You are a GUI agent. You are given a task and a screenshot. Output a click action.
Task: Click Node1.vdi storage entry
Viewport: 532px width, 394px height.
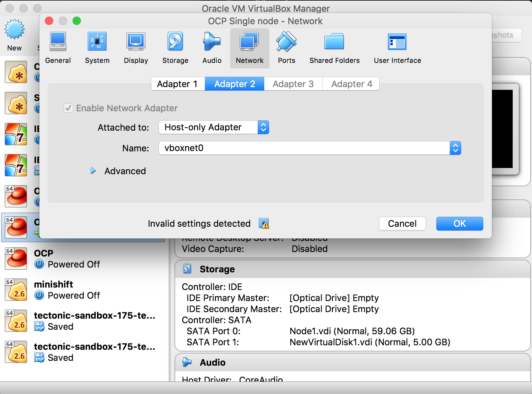tap(352, 331)
